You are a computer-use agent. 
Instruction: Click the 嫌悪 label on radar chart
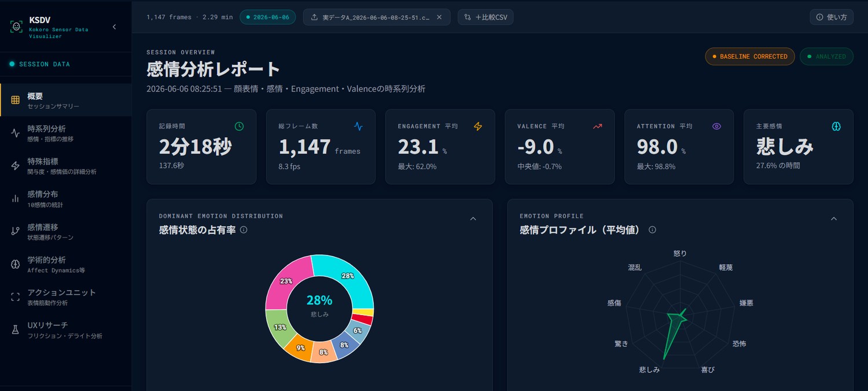[x=746, y=303]
